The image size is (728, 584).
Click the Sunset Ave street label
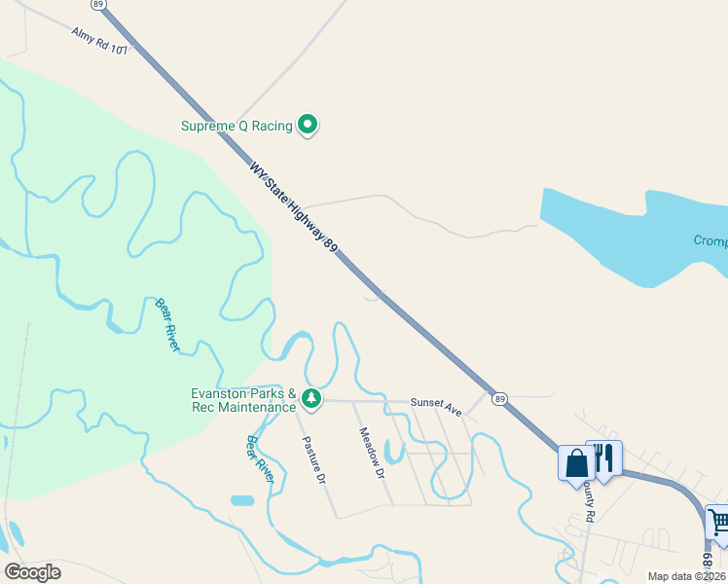point(436,407)
